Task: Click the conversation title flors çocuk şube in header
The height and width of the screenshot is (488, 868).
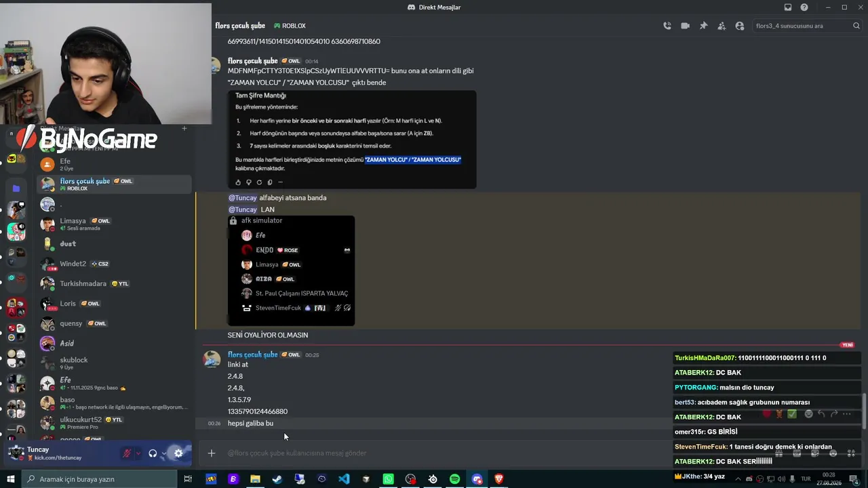Action: click(240, 26)
